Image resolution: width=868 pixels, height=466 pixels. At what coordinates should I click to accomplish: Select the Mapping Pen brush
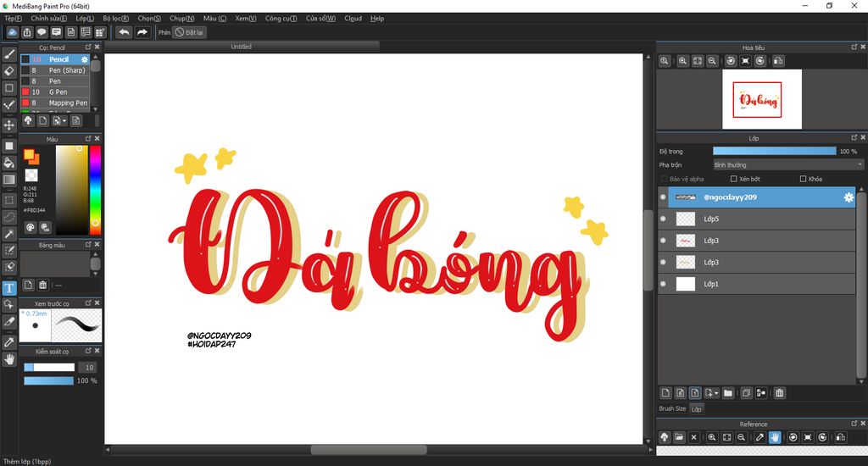click(55, 103)
